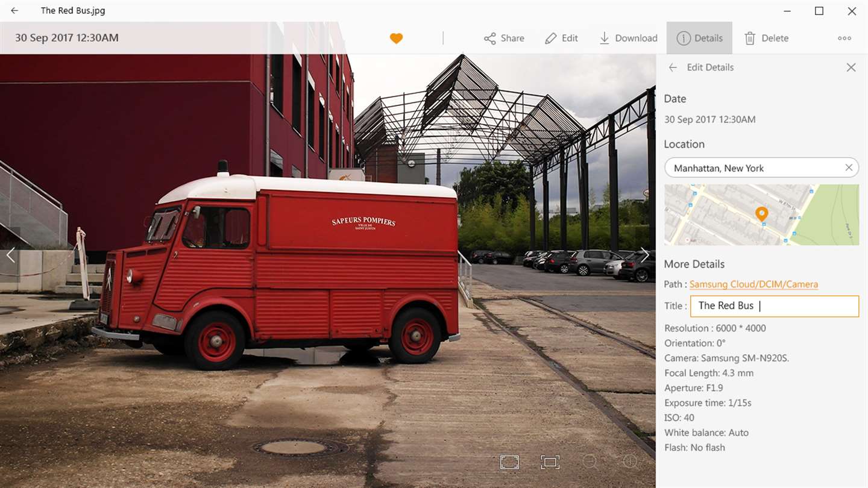The height and width of the screenshot is (488, 868).
Task: Clear the Manhattan, New York location field
Action: (849, 167)
